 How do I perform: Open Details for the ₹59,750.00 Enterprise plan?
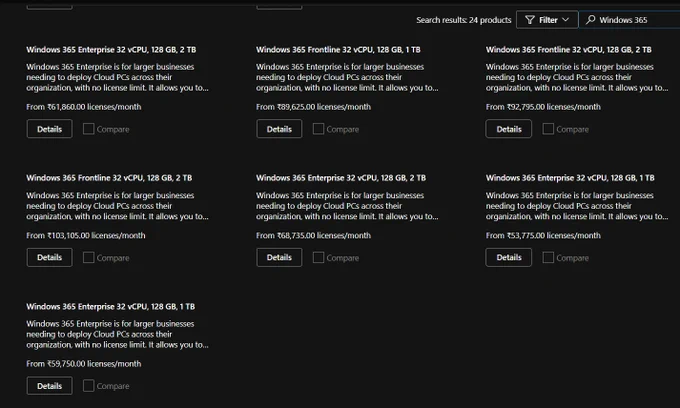coord(49,386)
